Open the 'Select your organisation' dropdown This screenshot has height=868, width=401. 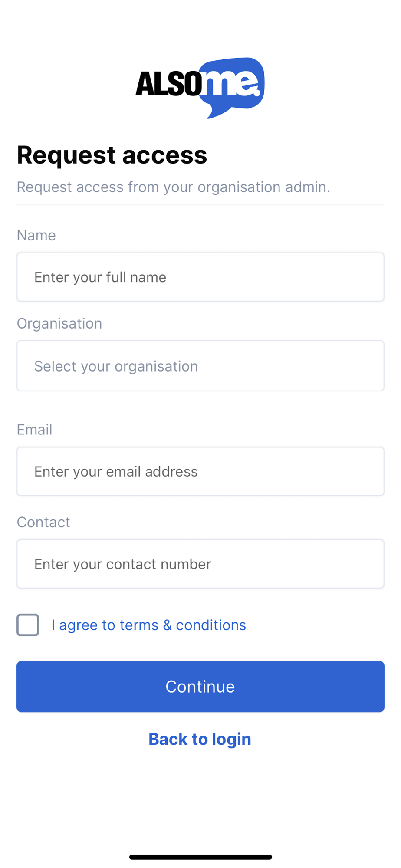click(200, 366)
